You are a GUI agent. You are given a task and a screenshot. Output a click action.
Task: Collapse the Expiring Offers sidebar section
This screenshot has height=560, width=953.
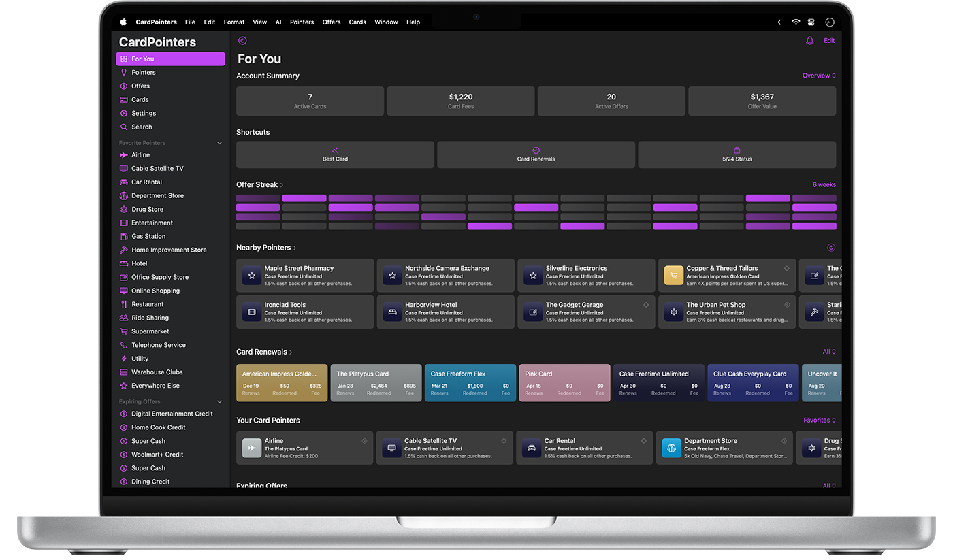tap(219, 402)
